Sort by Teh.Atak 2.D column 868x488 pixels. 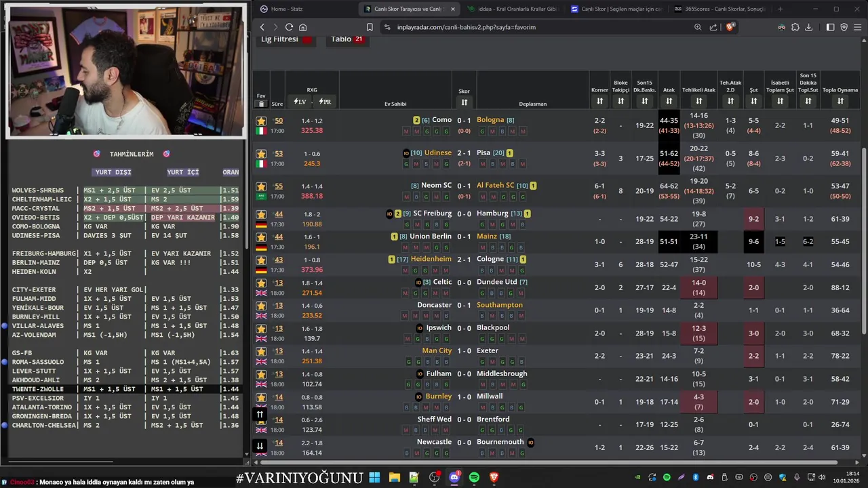coord(730,101)
